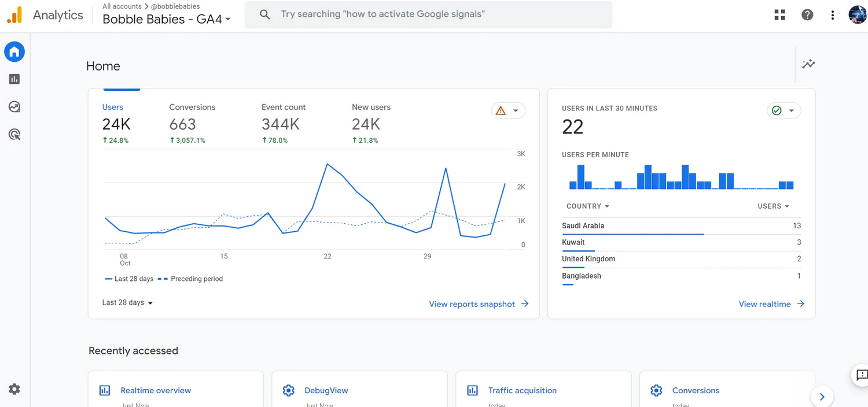Click the Recently accessed heading
868x407 pixels.
[x=133, y=351]
